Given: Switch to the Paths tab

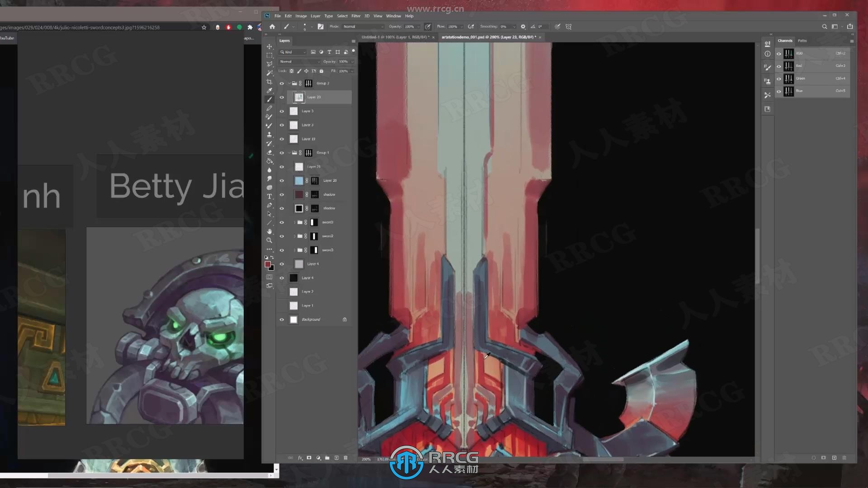Looking at the screenshot, I should 802,41.
